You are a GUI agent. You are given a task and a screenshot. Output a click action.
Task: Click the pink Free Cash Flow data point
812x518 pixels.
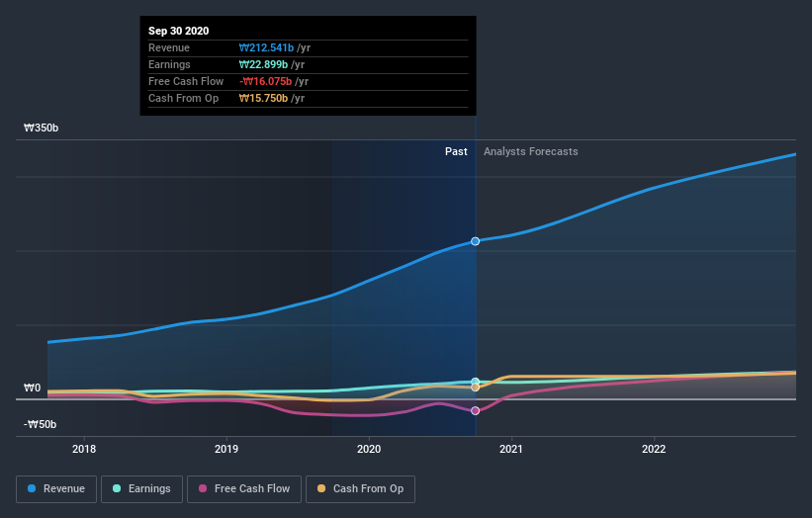click(x=476, y=411)
